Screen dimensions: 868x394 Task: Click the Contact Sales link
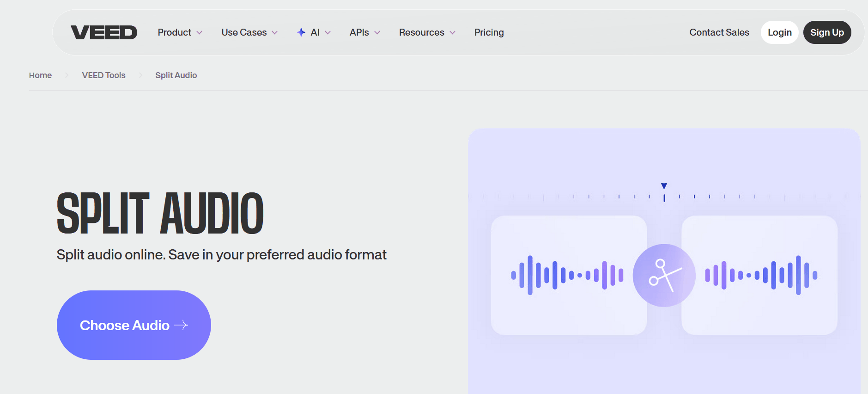[719, 32]
